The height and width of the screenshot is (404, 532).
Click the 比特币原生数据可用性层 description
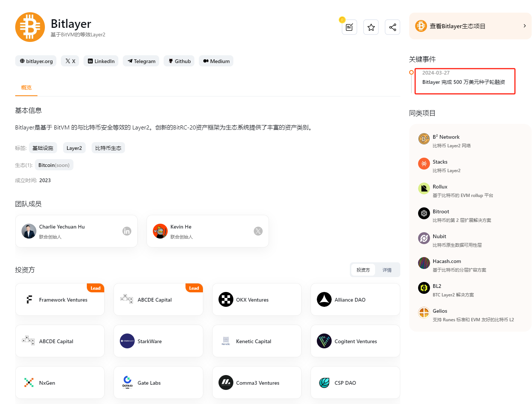pyautogui.click(x=457, y=245)
